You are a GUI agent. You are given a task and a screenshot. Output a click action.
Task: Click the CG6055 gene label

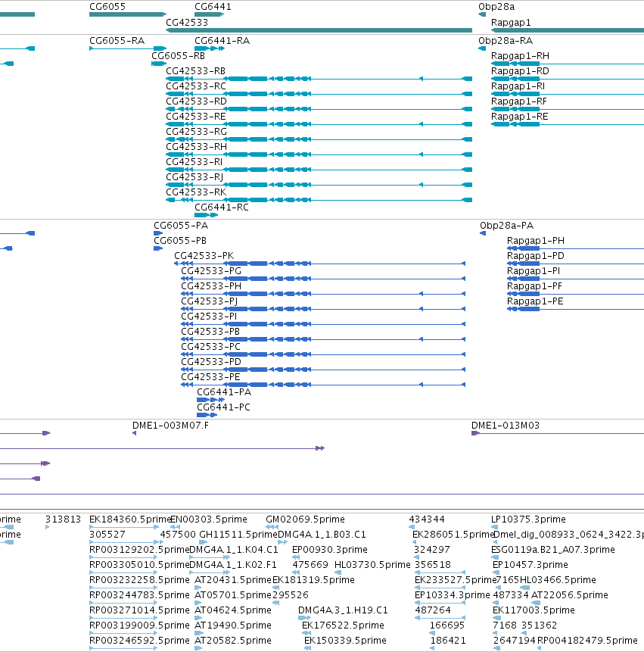[x=107, y=7]
